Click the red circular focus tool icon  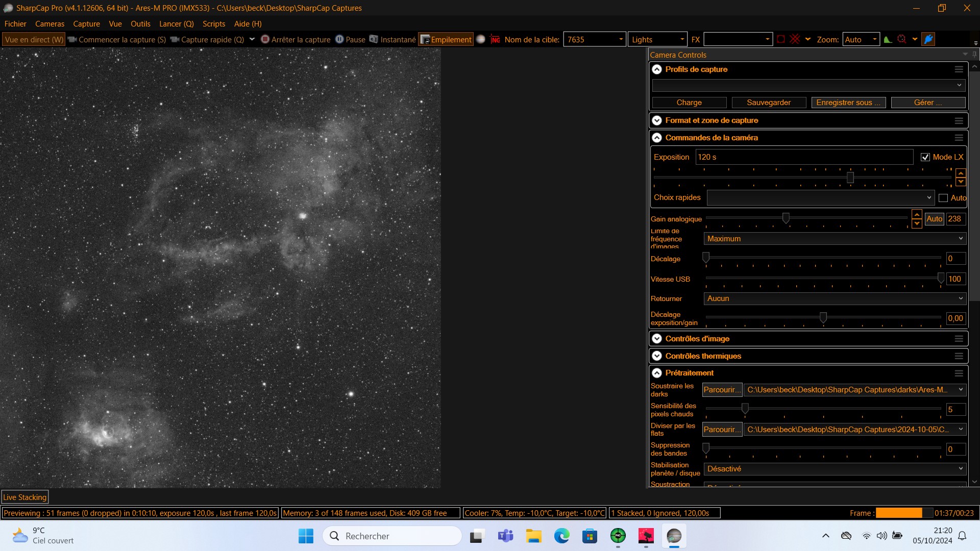tap(902, 39)
